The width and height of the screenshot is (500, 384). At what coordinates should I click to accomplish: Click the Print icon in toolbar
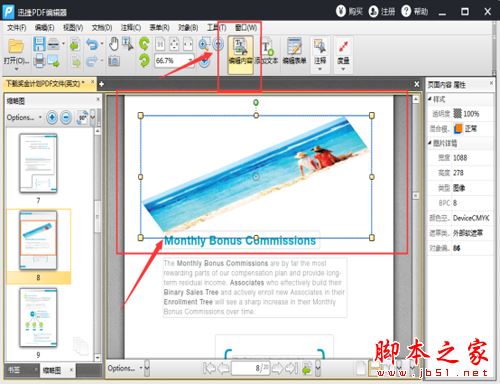click(x=39, y=61)
